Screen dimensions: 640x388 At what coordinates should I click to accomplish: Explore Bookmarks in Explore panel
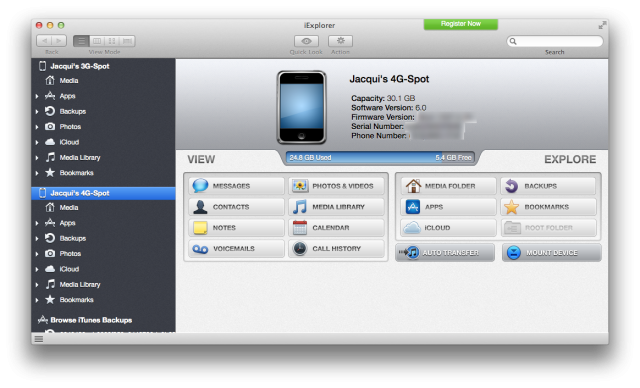click(x=549, y=207)
